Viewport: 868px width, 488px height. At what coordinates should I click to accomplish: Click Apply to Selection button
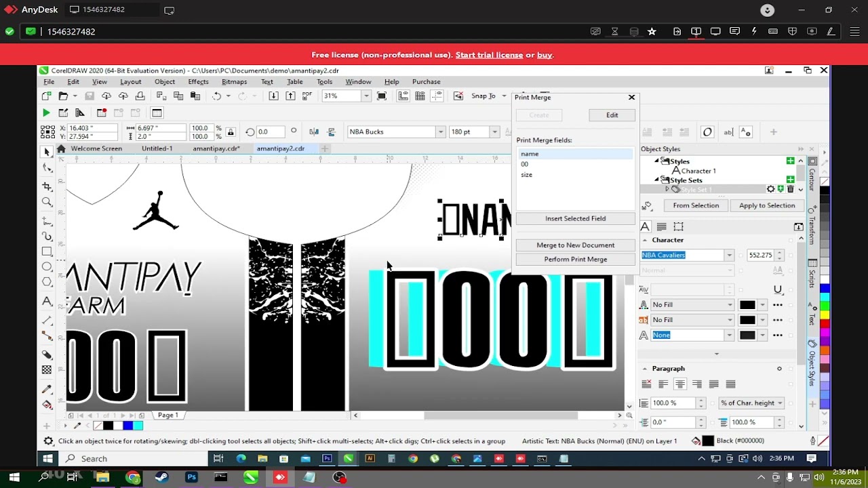click(x=767, y=205)
